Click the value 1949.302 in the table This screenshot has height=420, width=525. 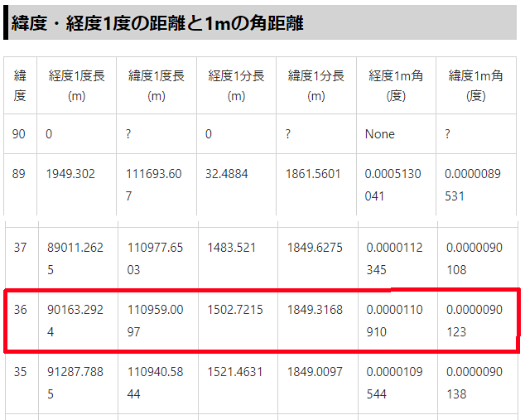[x=70, y=174]
